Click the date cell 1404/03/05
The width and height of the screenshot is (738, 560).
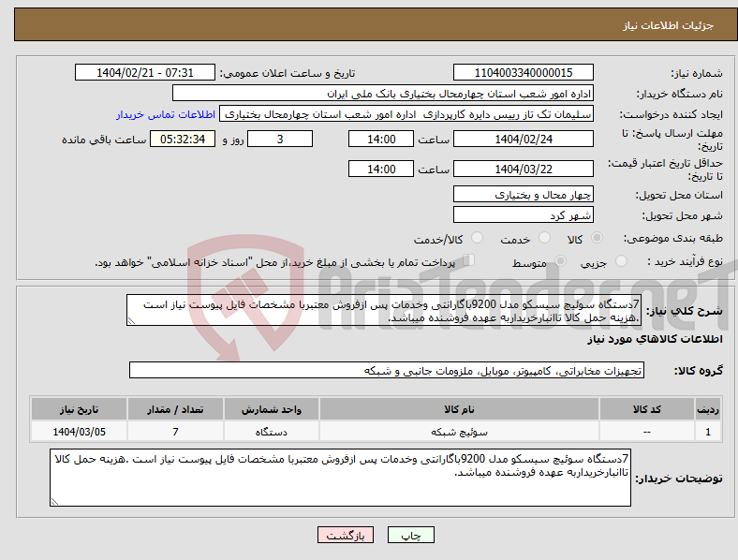click(79, 431)
